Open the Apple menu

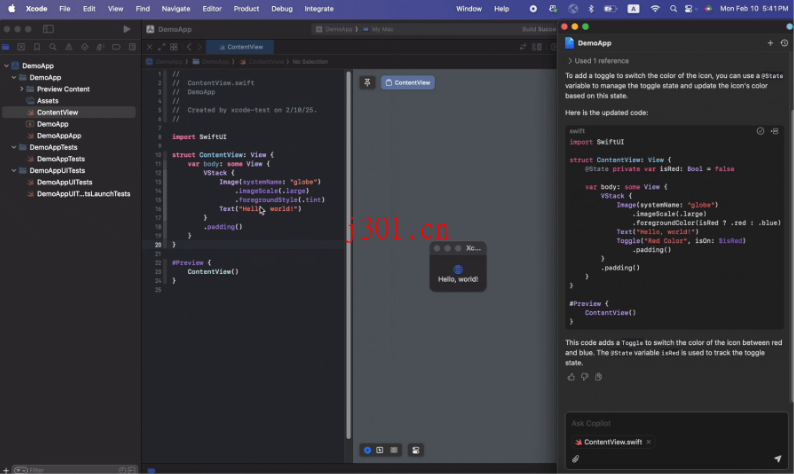11,9
